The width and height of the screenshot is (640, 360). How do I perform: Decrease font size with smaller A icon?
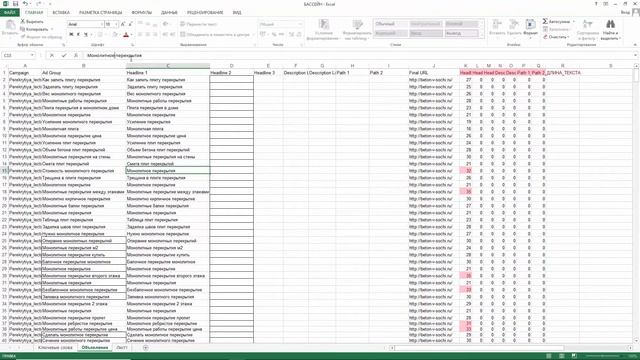(130, 24)
